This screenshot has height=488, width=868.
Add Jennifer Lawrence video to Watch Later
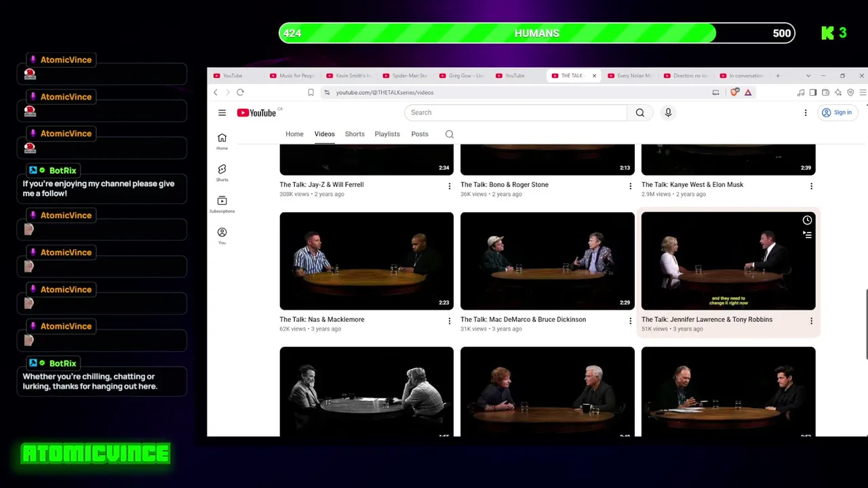(807, 220)
